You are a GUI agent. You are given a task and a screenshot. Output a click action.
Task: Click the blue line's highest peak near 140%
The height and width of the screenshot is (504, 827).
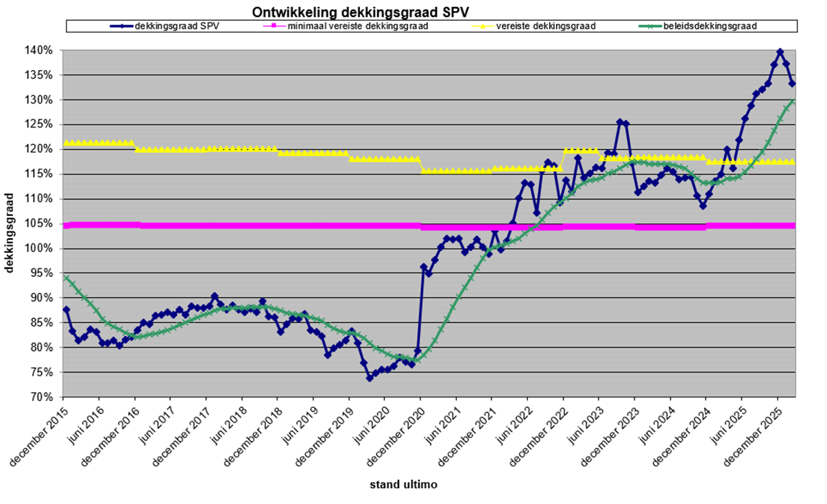[x=780, y=51]
